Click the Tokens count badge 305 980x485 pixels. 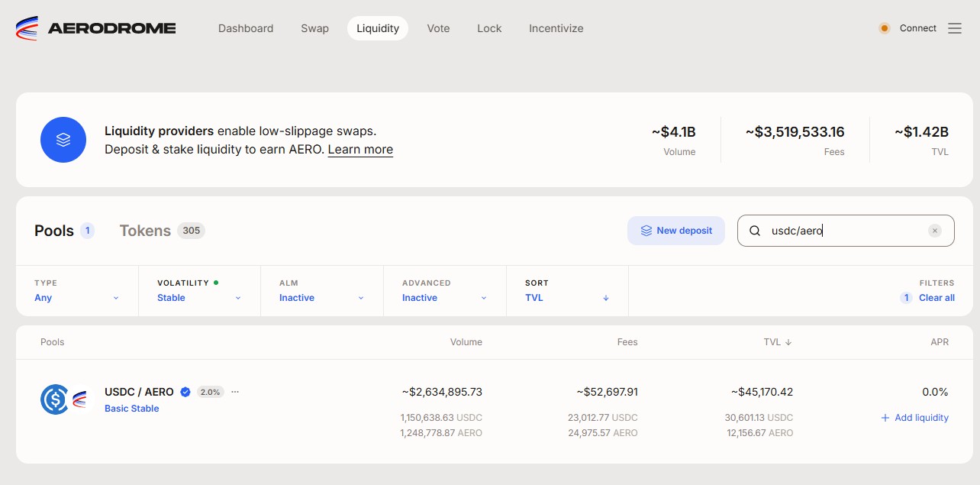(x=191, y=231)
